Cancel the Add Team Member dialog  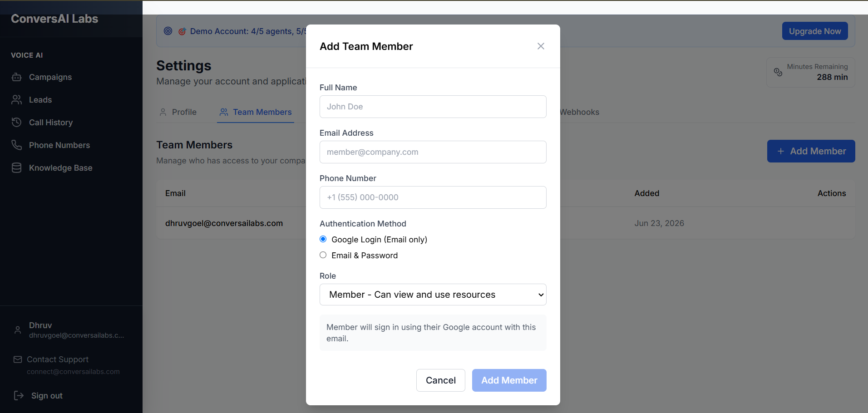[x=441, y=380]
